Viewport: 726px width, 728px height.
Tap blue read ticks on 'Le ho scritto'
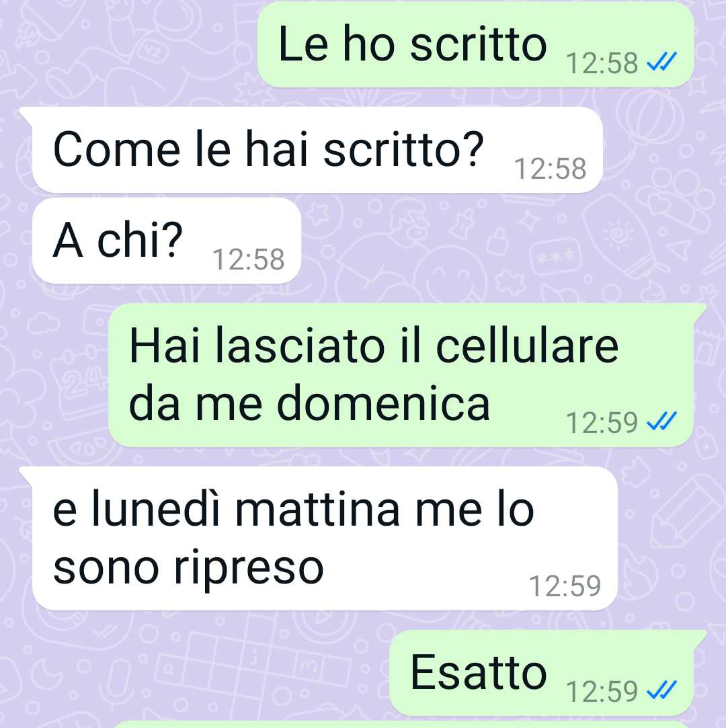(x=662, y=62)
